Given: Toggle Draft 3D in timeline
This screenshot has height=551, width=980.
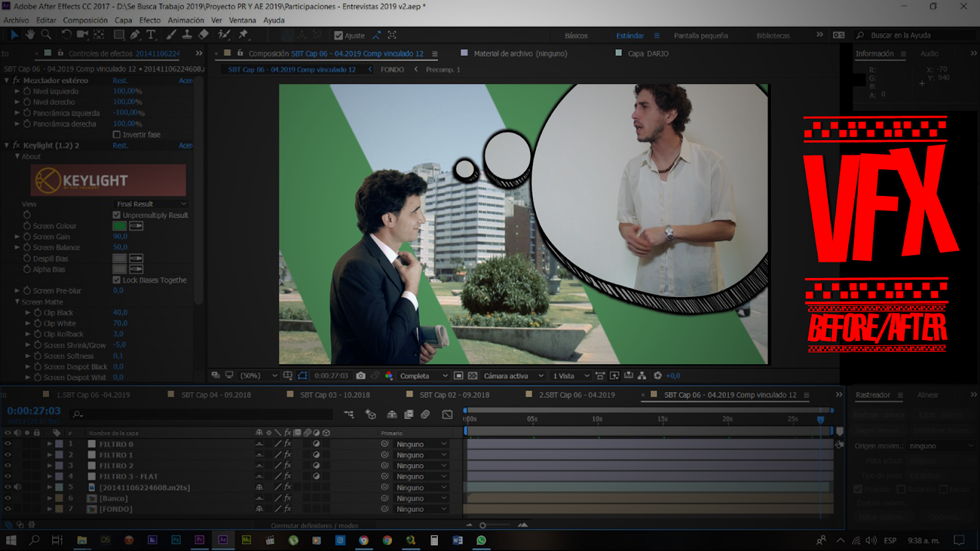Looking at the screenshot, I should 371,414.
